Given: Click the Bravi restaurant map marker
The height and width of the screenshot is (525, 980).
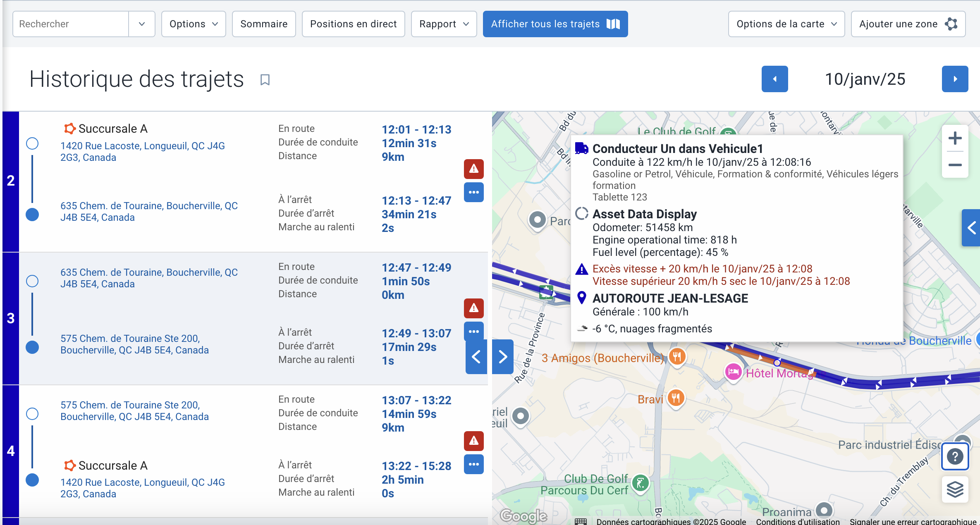Looking at the screenshot, I should click(676, 398).
